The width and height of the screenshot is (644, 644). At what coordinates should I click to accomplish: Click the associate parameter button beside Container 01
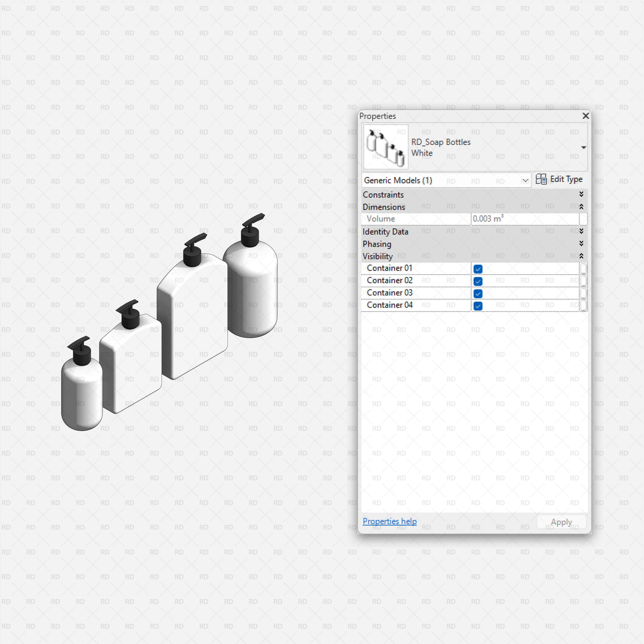(583, 269)
